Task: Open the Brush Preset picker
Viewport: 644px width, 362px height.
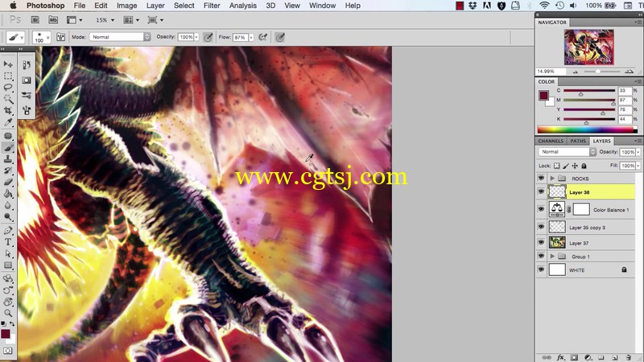Action: pyautogui.click(x=42, y=37)
